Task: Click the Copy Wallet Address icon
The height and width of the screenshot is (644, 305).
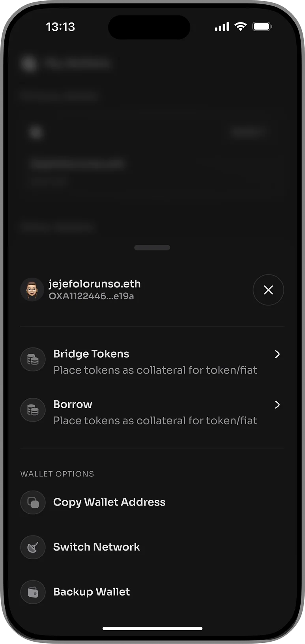Action: [x=33, y=502]
